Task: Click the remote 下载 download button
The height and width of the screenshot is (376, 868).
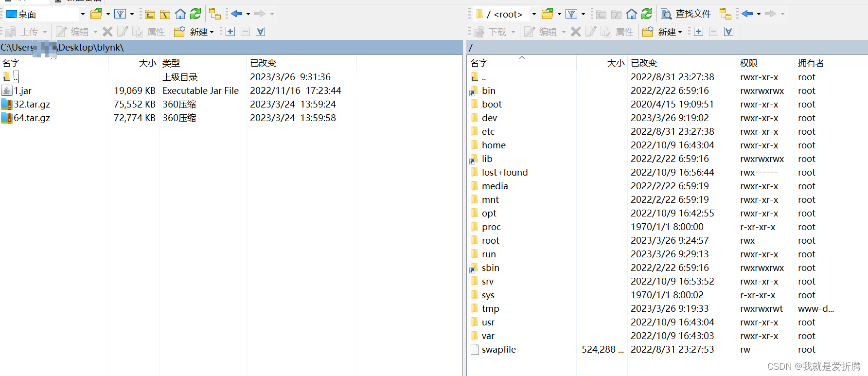Action: coord(491,32)
